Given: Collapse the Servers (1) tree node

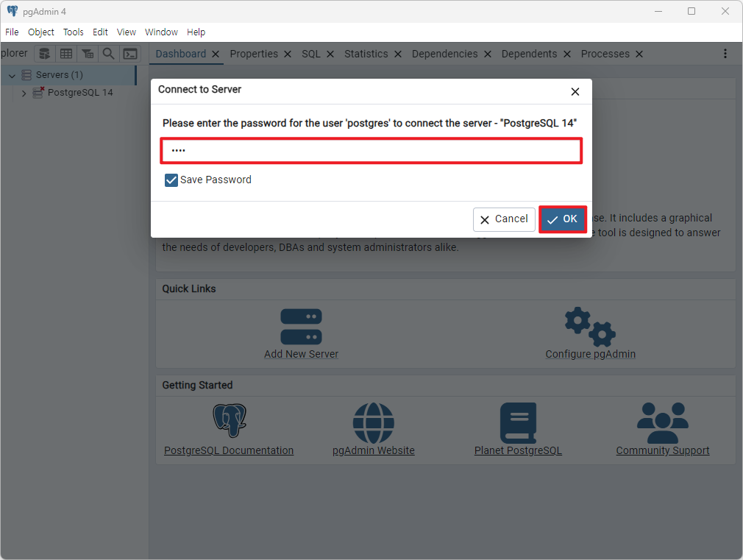Looking at the screenshot, I should (x=12, y=75).
